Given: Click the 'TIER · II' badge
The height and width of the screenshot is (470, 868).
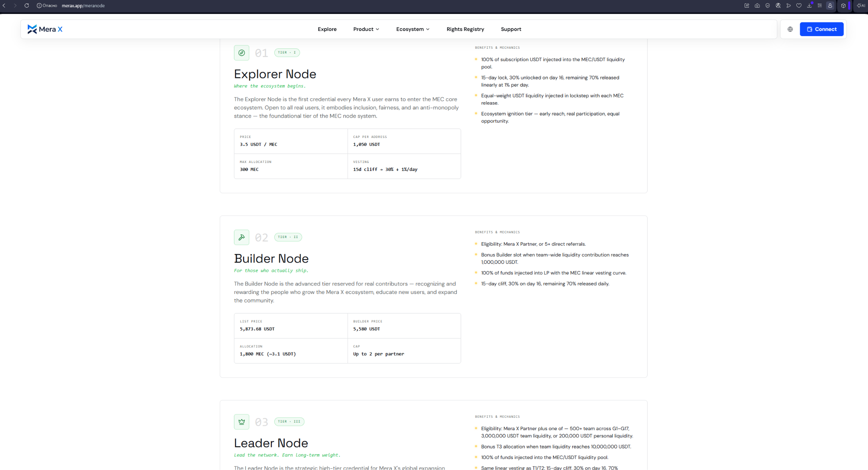Looking at the screenshot, I should pos(288,237).
